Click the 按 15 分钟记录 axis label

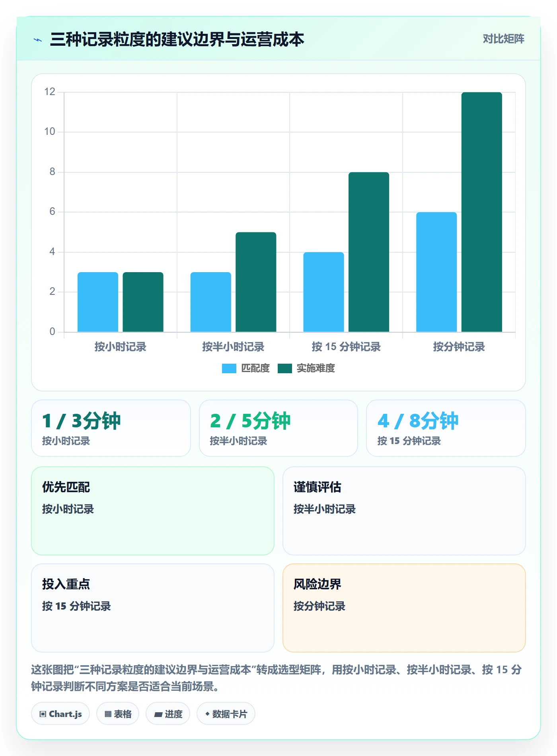(346, 347)
